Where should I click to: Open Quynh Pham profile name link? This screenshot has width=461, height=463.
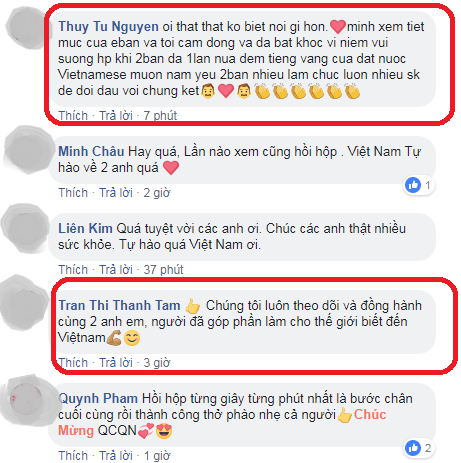point(98,399)
